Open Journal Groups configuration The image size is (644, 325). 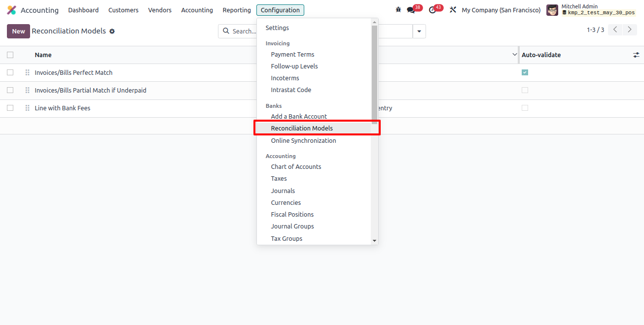[292, 227]
